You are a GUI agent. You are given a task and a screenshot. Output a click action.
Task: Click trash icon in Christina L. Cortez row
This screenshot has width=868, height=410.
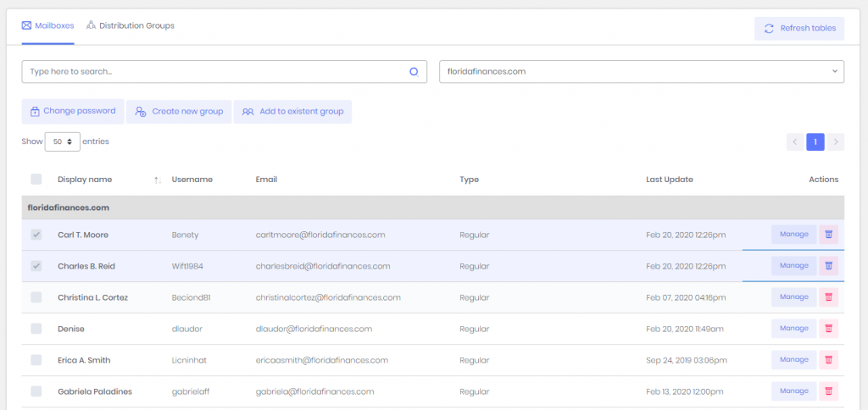[x=829, y=297]
